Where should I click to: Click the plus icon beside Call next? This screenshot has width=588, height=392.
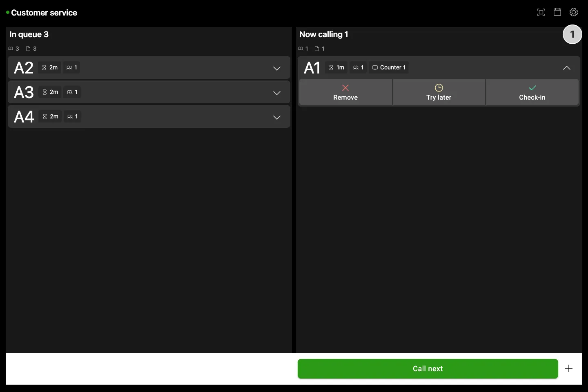coord(569,368)
